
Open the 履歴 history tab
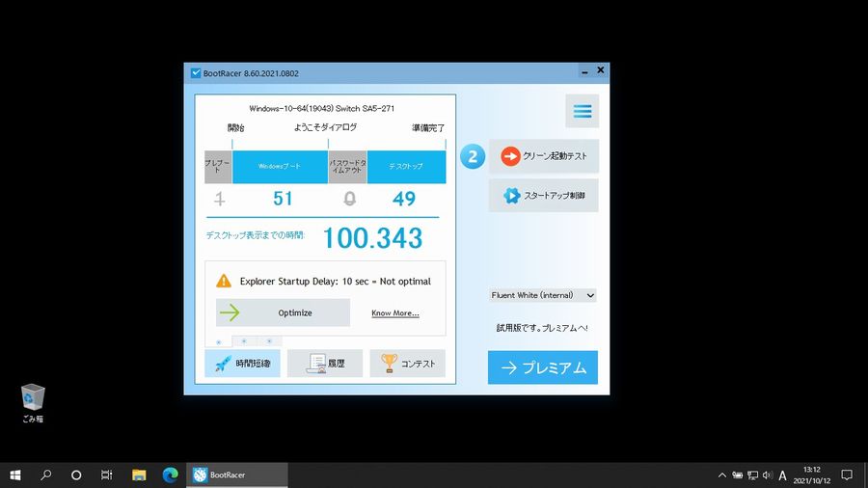(325, 364)
